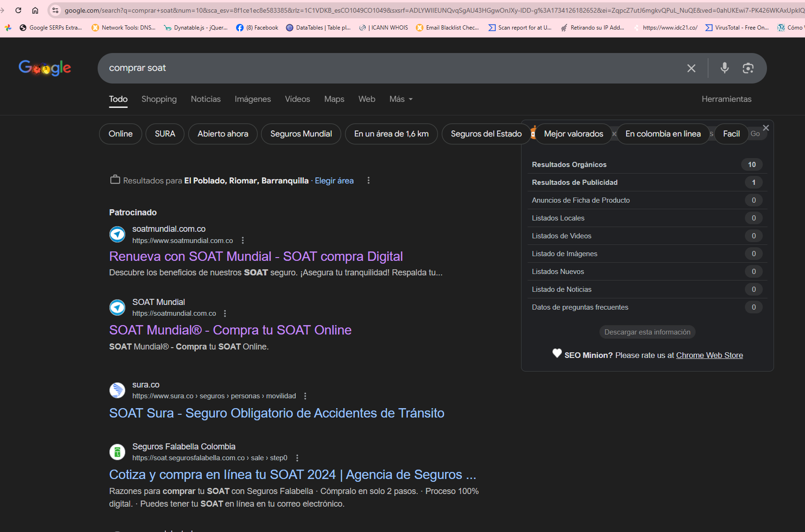Click Elegir área link
This screenshot has width=805, height=532.
pyautogui.click(x=334, y=181)
